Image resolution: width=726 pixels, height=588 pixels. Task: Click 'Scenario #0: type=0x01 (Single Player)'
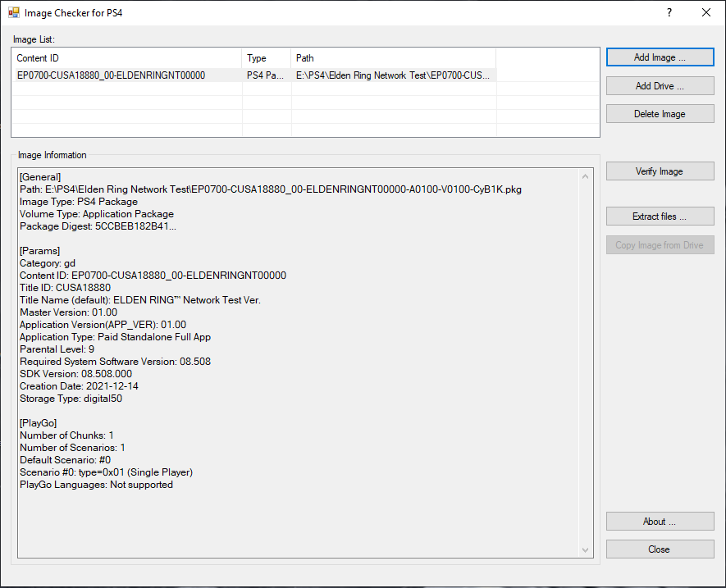pos(106,472)
